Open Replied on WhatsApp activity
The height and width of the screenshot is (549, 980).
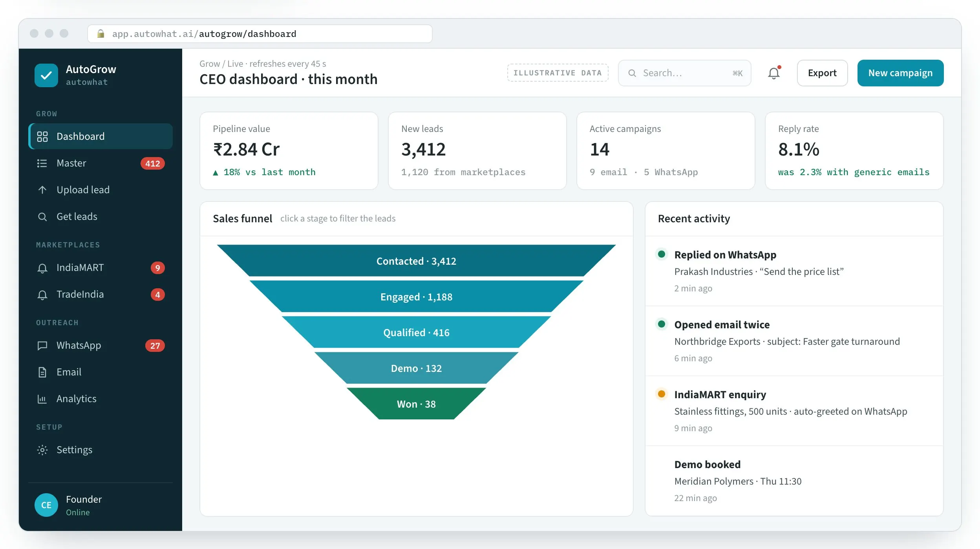794,271
